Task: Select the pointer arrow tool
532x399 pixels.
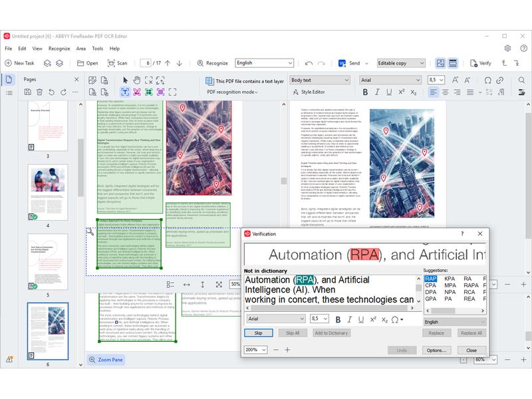Action: pyautogui.click(x=125, y=80)
